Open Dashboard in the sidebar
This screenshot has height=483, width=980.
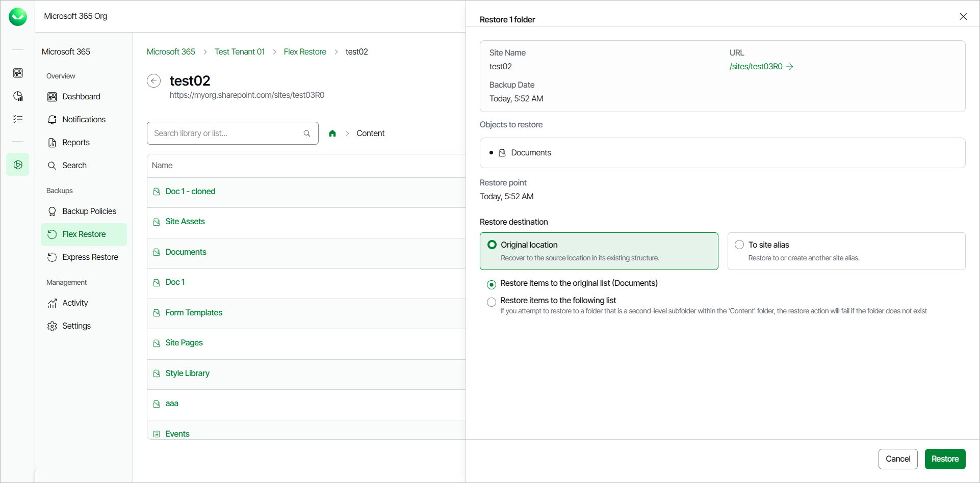point(84,96)
